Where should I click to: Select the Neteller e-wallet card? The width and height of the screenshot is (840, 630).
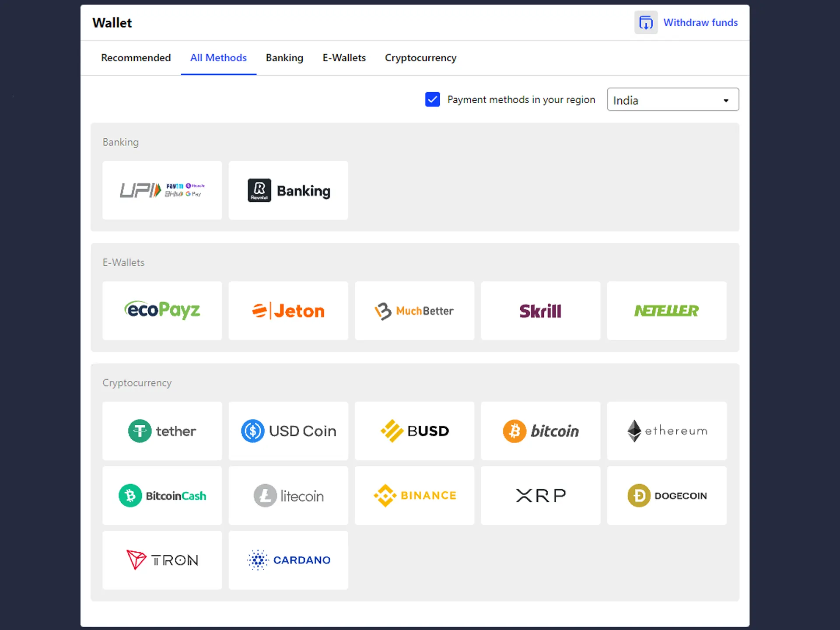[667, 311]
